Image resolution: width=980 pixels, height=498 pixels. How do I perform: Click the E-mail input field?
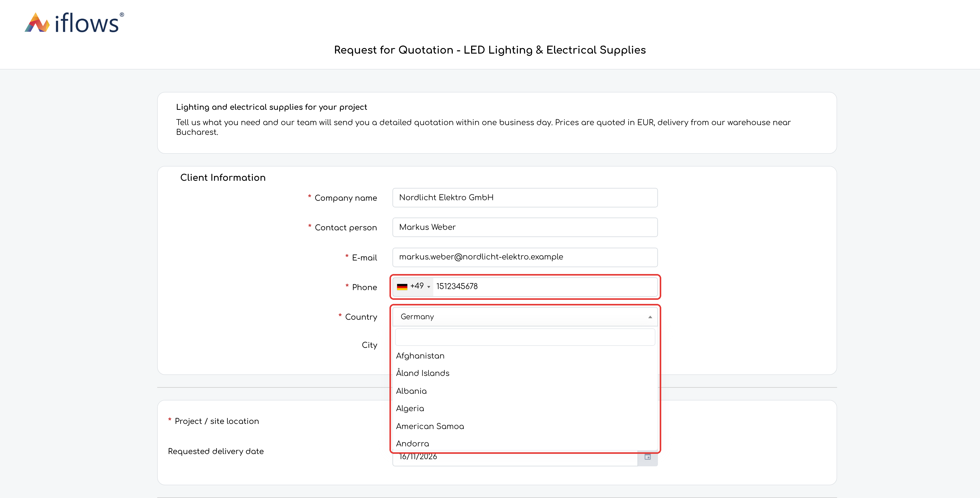[525, 257]
